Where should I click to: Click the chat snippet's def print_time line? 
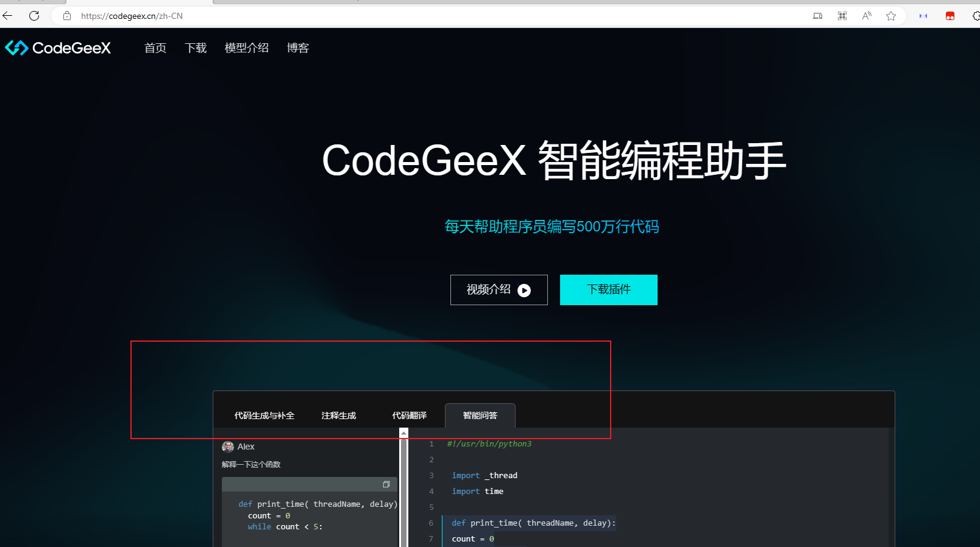pos(318,504)
